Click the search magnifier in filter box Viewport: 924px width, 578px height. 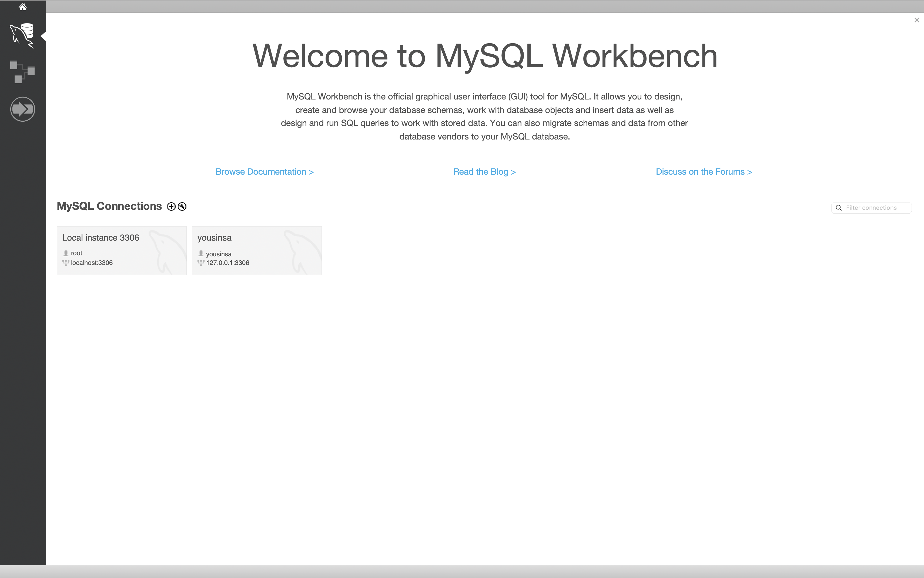click(839, 208)
